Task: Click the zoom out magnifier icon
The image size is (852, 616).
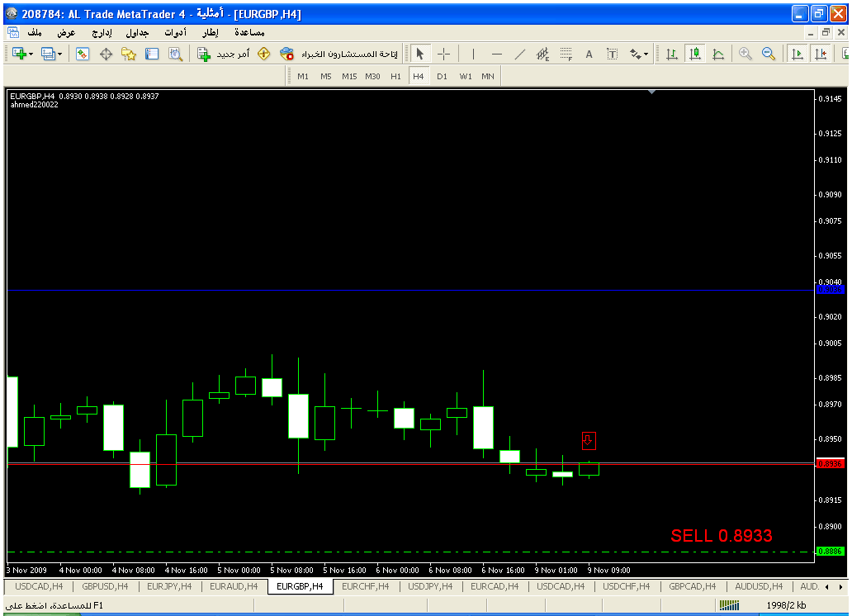Action: 769,54
